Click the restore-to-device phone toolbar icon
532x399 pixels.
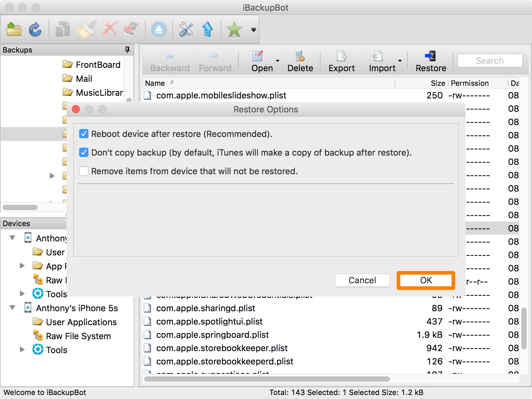[132, 29]
